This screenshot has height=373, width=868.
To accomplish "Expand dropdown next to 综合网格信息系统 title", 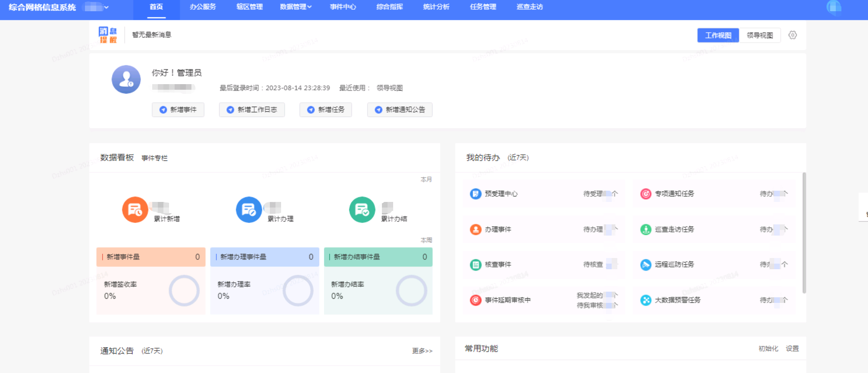I will pos(106,7).
